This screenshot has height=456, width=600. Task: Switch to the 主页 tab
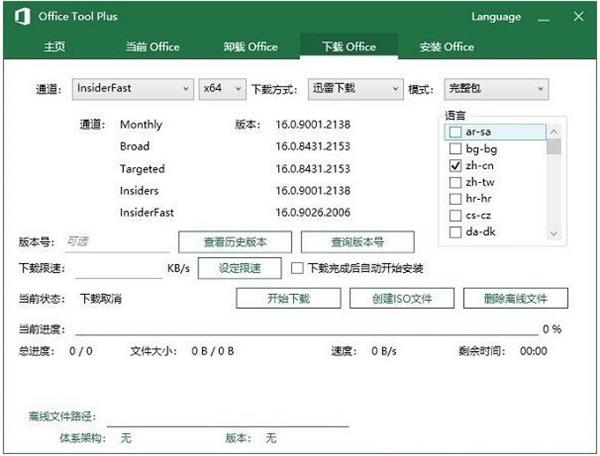54,47
